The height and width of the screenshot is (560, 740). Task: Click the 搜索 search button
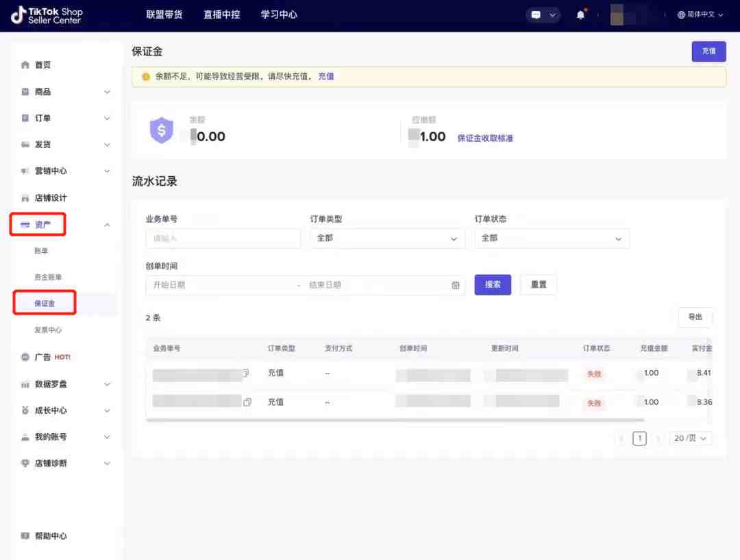[x=493, y=285]
